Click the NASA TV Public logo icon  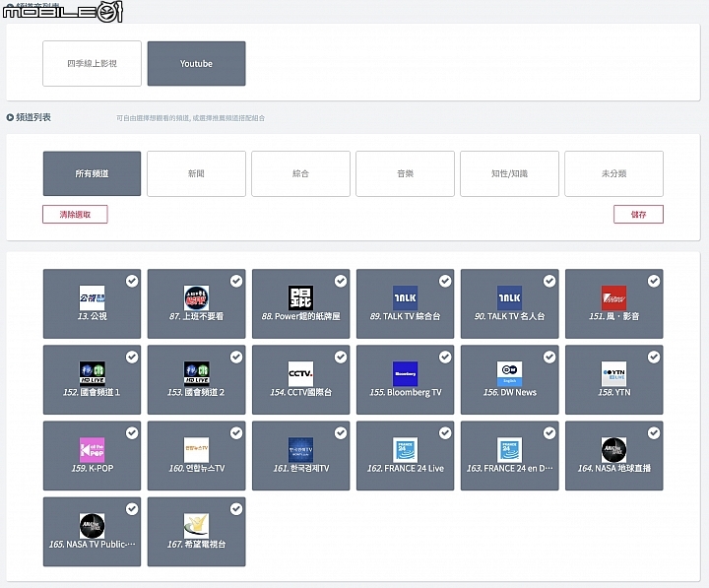[92, 526]
